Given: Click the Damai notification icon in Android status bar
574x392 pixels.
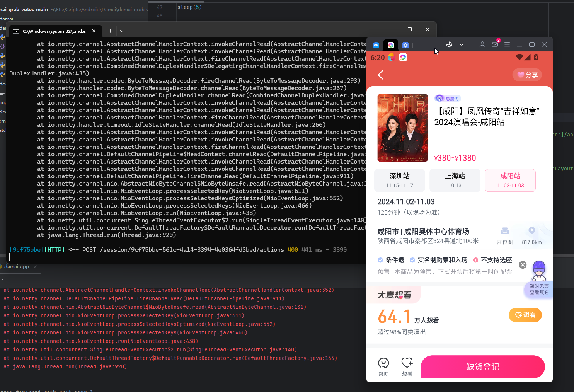Looking at the screenshot, I should tap(403, 58).
